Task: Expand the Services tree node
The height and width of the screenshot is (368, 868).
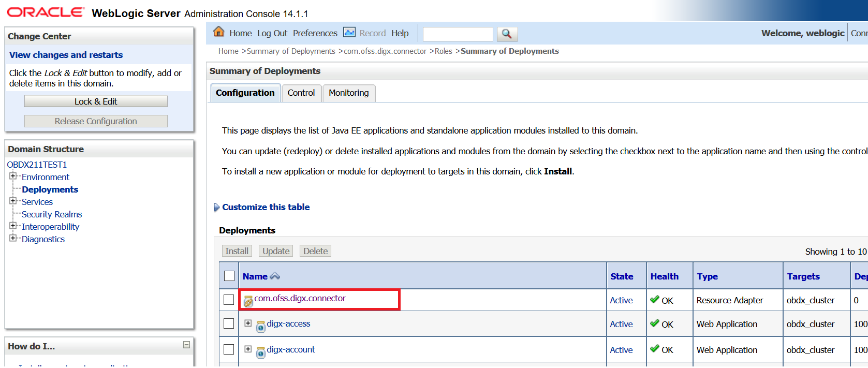Action: (x=13, y=201)
